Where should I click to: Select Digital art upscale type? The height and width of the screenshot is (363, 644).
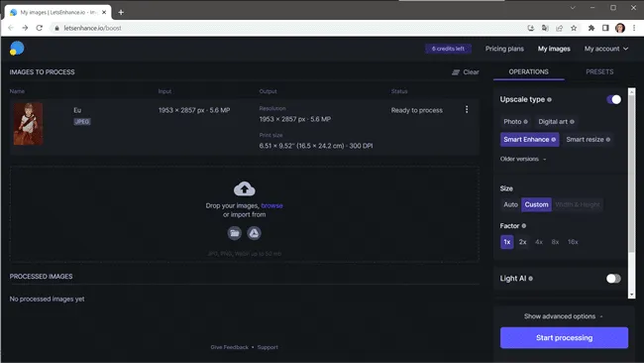[556, 122]
